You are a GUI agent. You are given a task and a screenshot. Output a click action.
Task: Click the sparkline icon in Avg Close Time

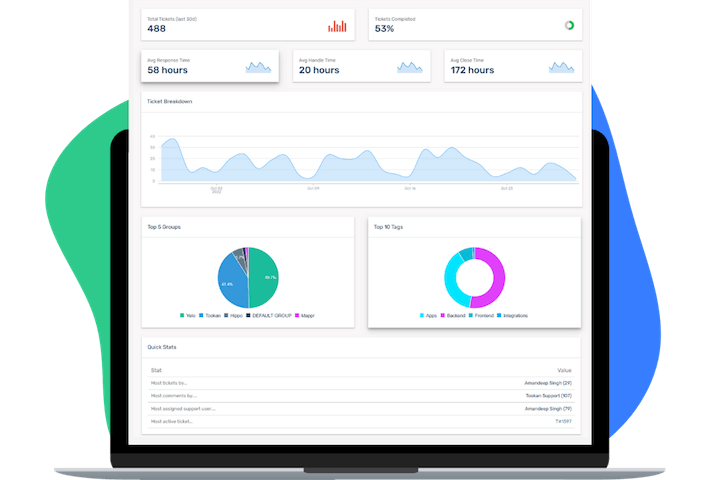[562, 67]
